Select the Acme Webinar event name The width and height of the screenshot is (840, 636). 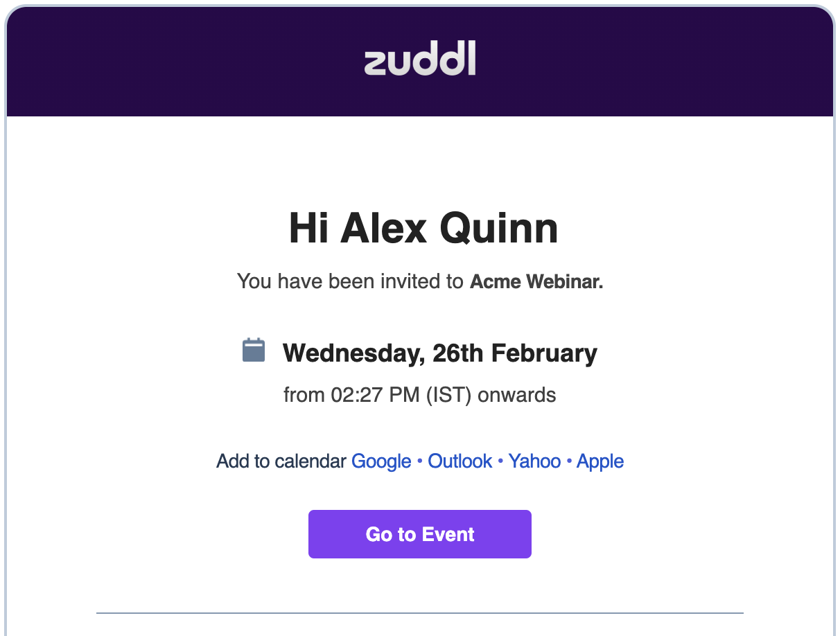(537, 282)
